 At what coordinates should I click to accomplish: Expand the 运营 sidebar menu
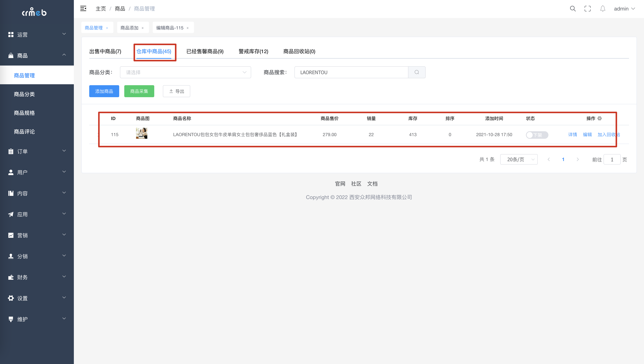point(37,34)
